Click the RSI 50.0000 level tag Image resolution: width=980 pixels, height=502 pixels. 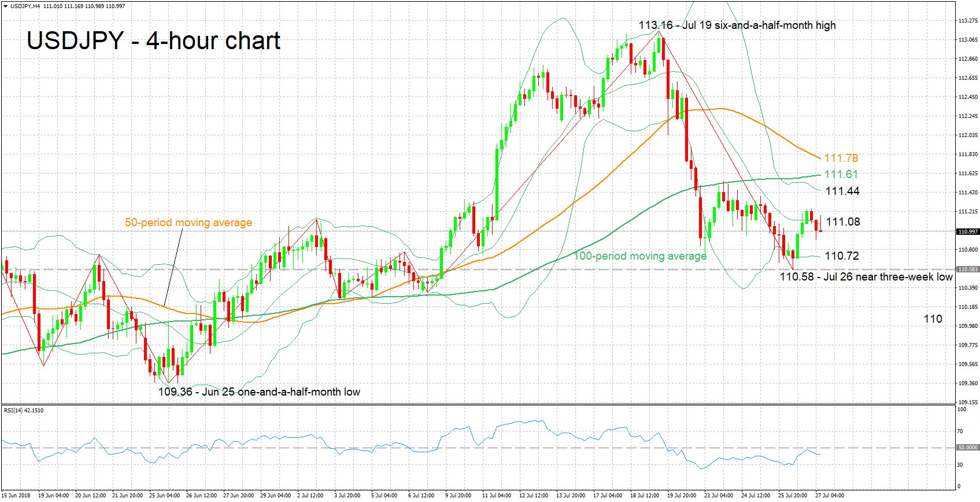tap(968, 448)
